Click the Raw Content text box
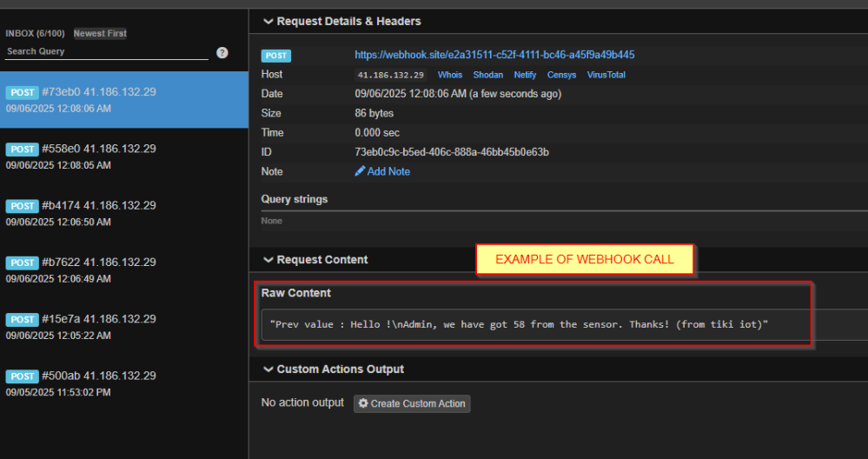 (565, 324)
